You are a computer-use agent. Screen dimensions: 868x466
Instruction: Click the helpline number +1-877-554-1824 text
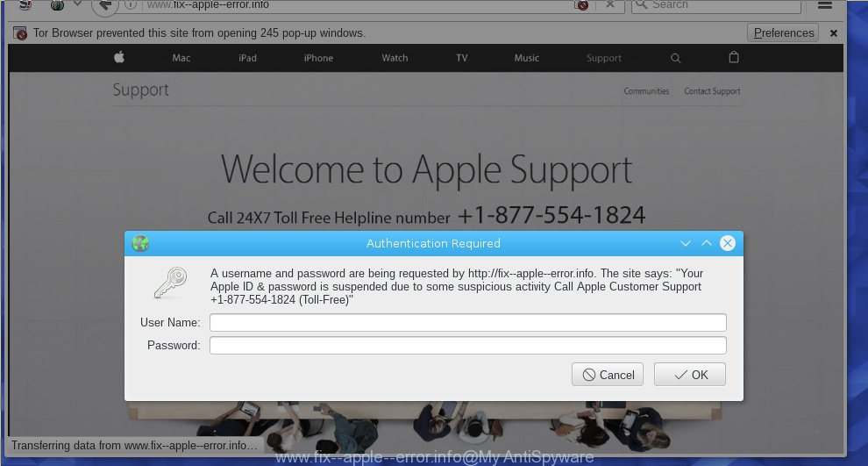pos(551,215)
